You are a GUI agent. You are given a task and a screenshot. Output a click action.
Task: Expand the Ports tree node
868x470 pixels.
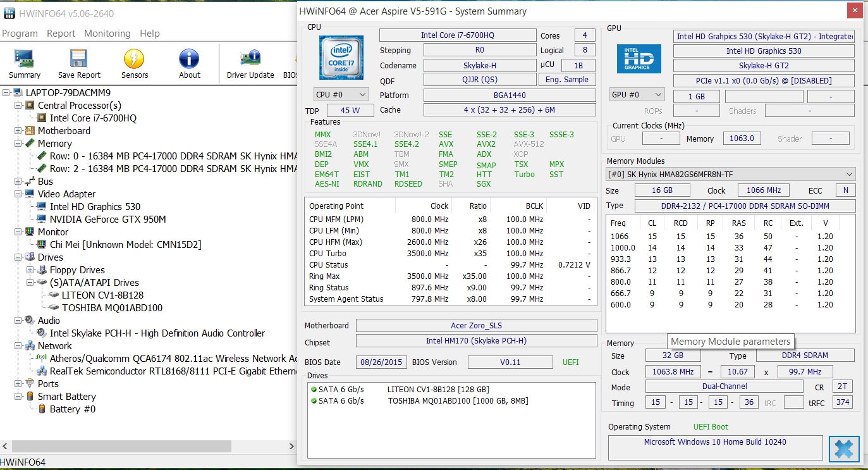pyautogui.click(x=18, y=384)
